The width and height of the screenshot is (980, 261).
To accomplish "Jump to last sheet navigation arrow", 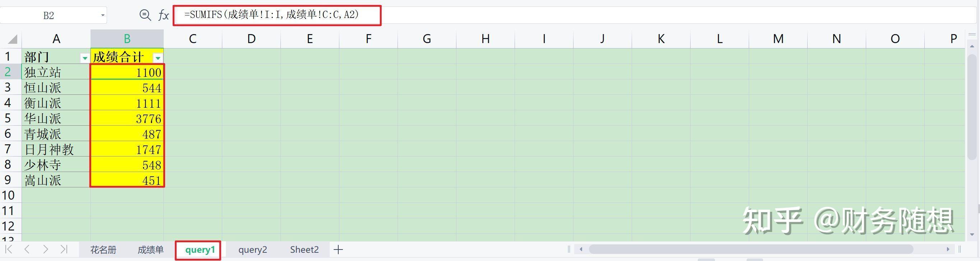I will pyautogui.click(x=64, y=249).
